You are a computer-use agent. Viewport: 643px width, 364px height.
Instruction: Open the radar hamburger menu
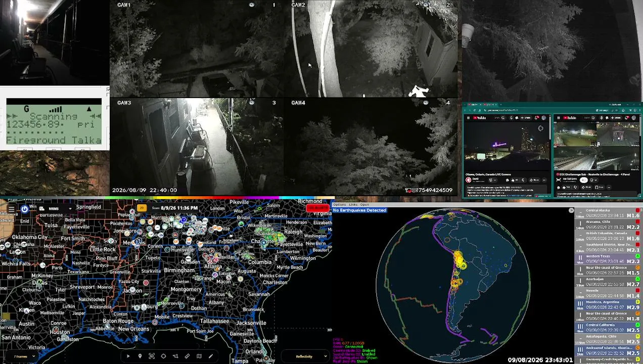click(11, 208)
